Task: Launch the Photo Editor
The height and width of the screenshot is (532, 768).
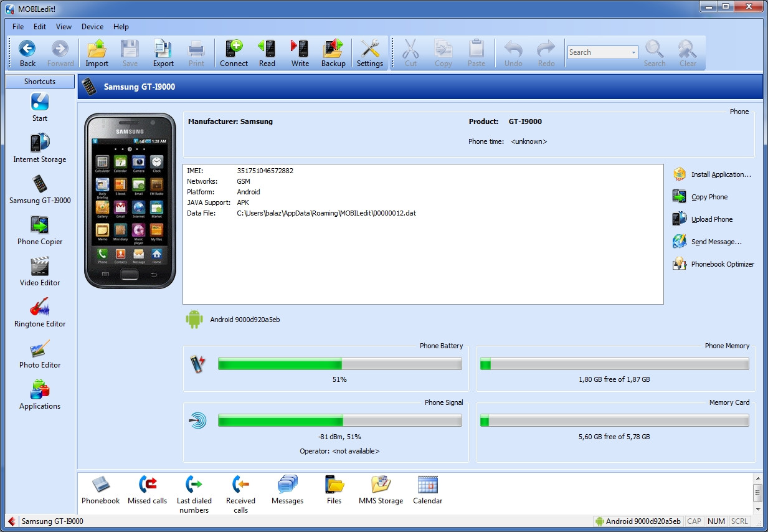Action: coord(40,354)
